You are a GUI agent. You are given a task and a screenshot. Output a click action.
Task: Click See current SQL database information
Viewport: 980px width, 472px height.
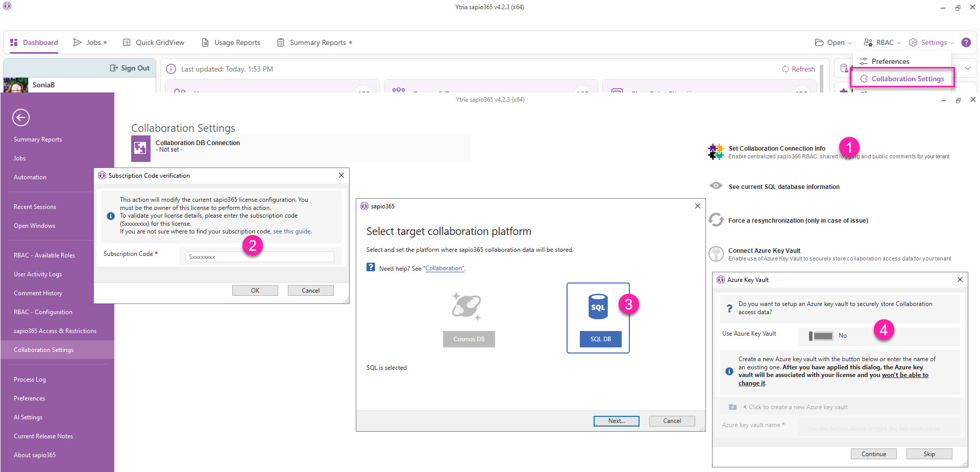784,187
